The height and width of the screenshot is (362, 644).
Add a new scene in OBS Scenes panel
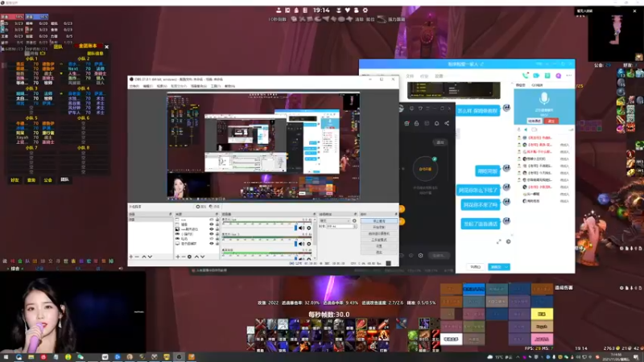click(131, 257)
